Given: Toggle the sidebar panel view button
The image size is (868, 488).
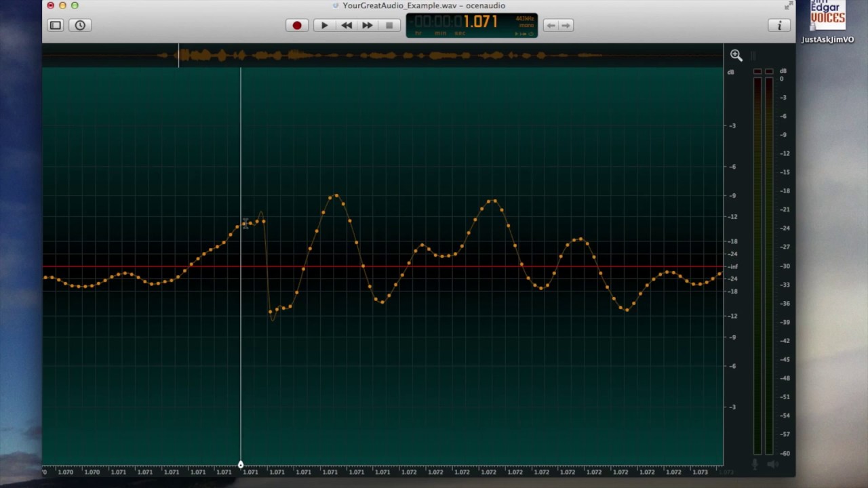Looking at the screenshot, I should pyautogui.click(x=56, y=25).
